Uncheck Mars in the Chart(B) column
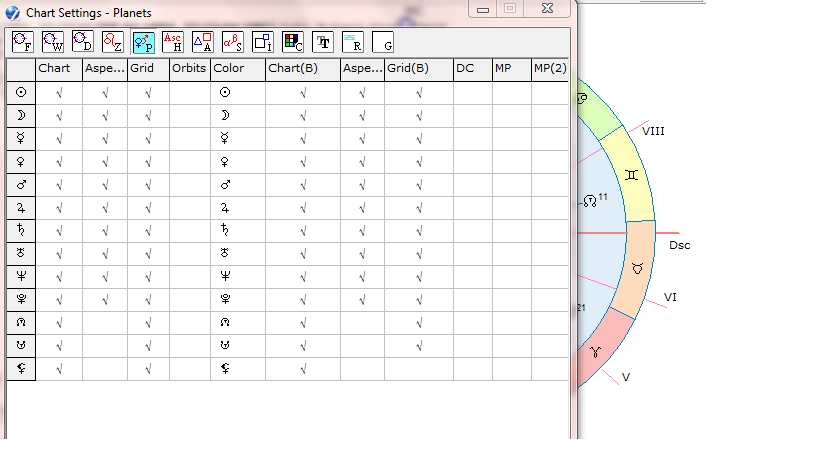 [302, 184]
